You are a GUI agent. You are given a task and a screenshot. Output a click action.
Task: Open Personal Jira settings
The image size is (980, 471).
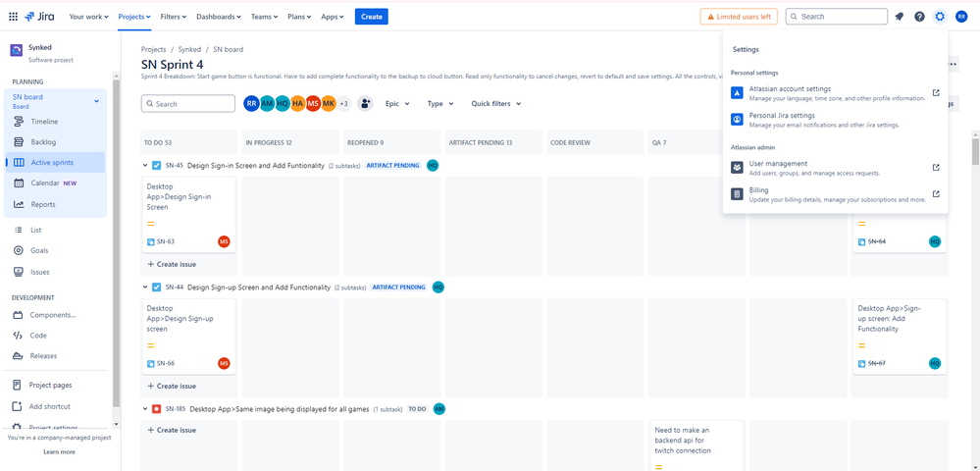click(835, 120)
